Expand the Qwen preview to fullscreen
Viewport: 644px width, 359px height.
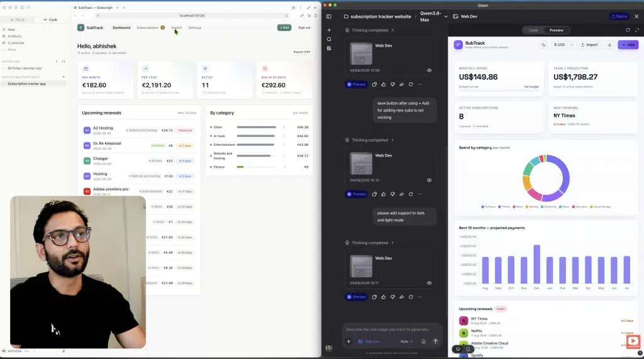(x=637, y=30)
